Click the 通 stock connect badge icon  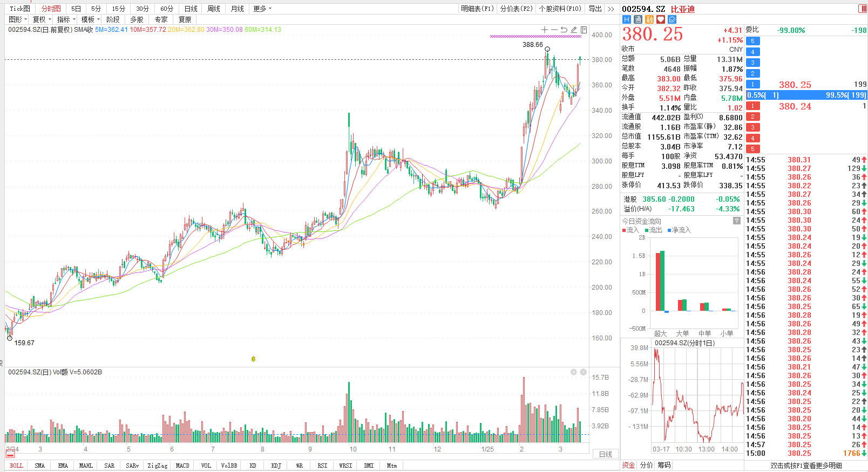pyautogui.click(x=638, y=19)
